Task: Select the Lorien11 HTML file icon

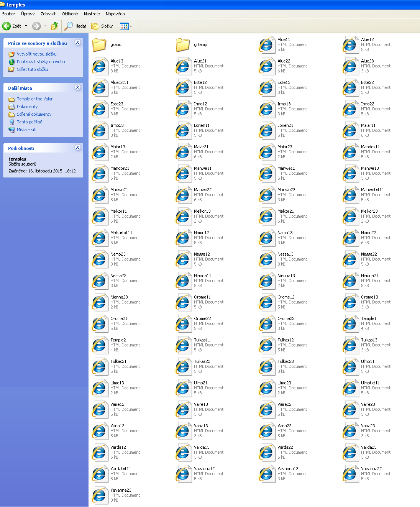Action: pyautogui.click(x=184, y=130)
